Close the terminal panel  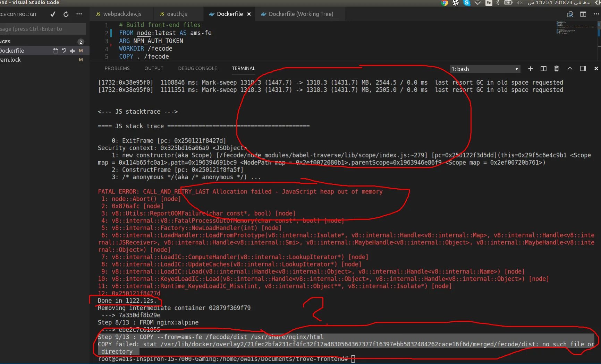click(596, 69)
